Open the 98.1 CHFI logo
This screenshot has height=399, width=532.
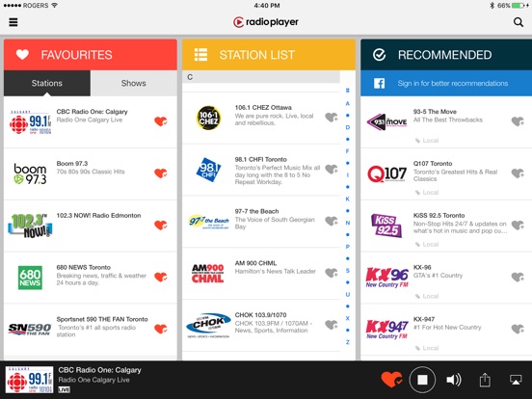208,170
